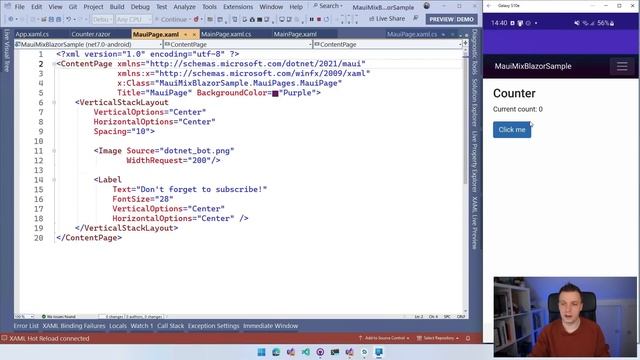Switch to the MainPage.xaml tab
Viewport: 640px width, 360px height.
click(295, 34)
